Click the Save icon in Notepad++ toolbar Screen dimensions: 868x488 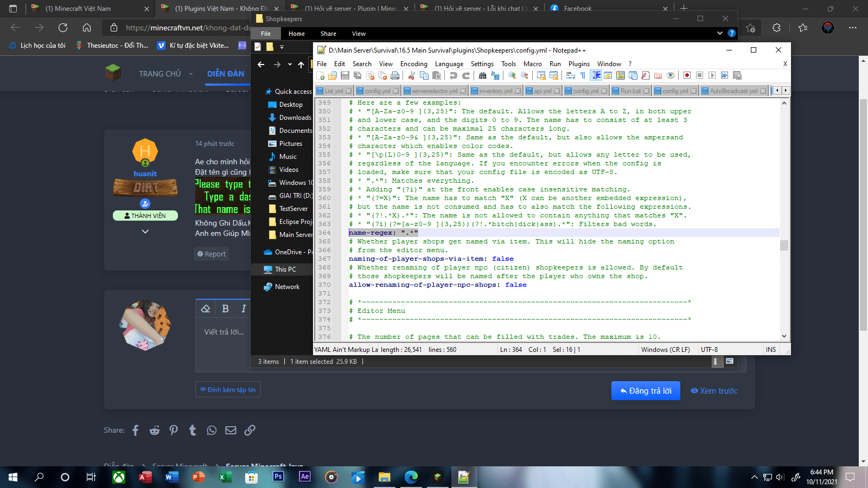345,75
